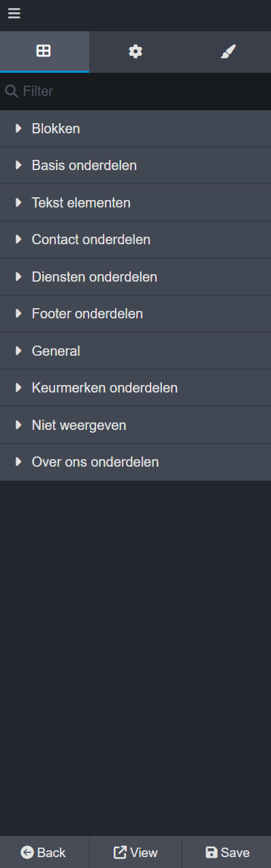
Task: Open the paintbrush style tab
Action: tap(227, 51)
